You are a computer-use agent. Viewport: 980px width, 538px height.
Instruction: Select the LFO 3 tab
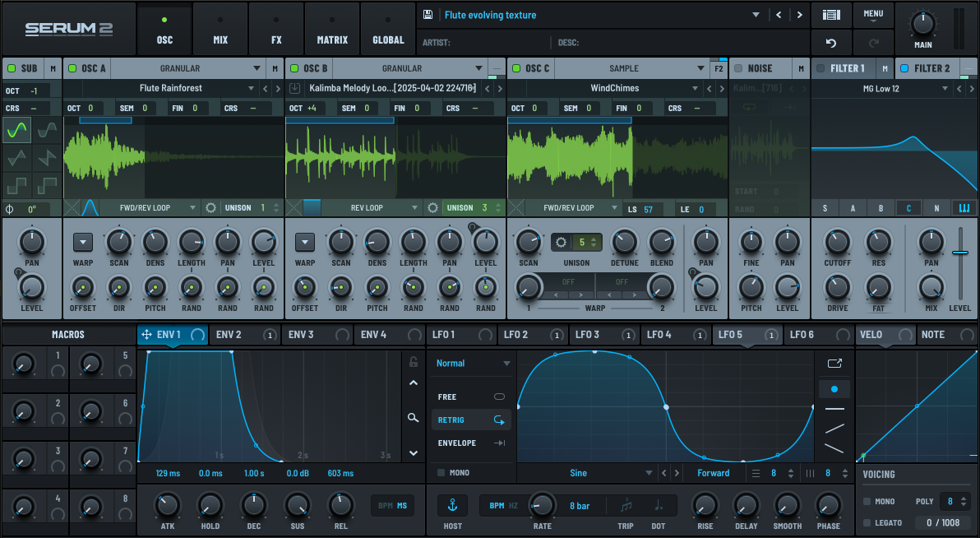coord(604,335)
